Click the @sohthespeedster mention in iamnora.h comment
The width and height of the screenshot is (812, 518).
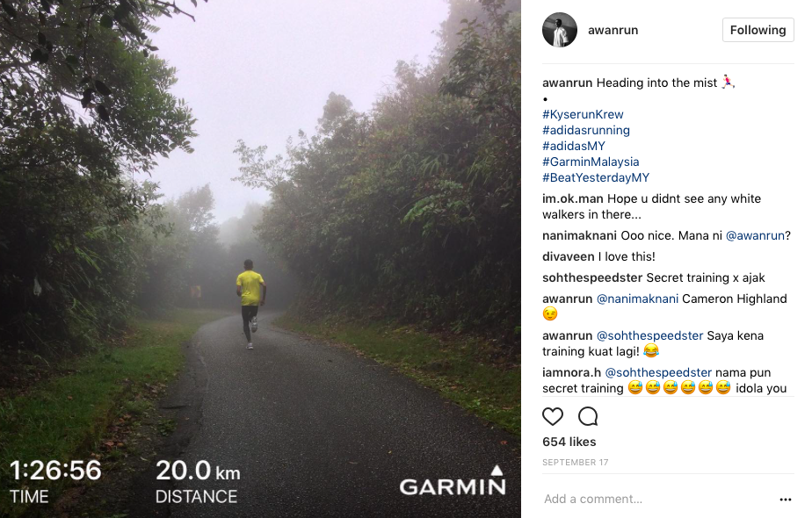pos(658,372)
